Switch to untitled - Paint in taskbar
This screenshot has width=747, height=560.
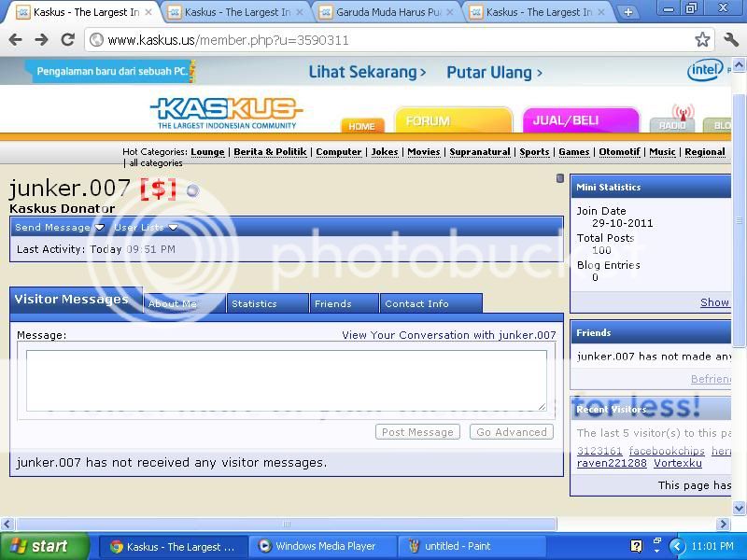tap(472, 546)
